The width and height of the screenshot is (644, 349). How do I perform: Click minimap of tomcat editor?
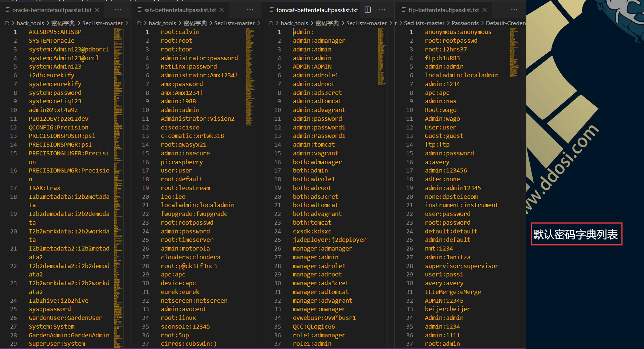click(382, 57)
